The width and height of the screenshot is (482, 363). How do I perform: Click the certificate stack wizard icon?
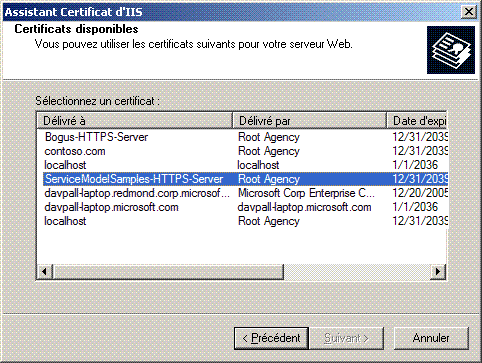[x=451, y=50]
